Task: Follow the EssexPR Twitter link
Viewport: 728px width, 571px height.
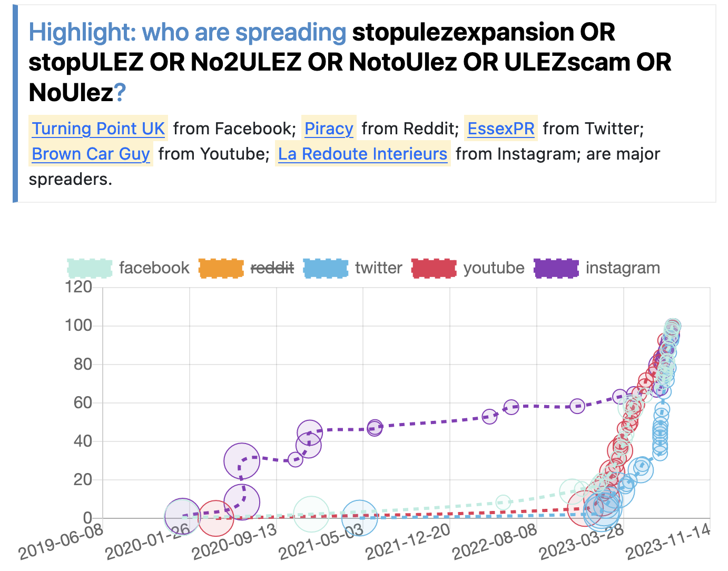Action: 500,129
